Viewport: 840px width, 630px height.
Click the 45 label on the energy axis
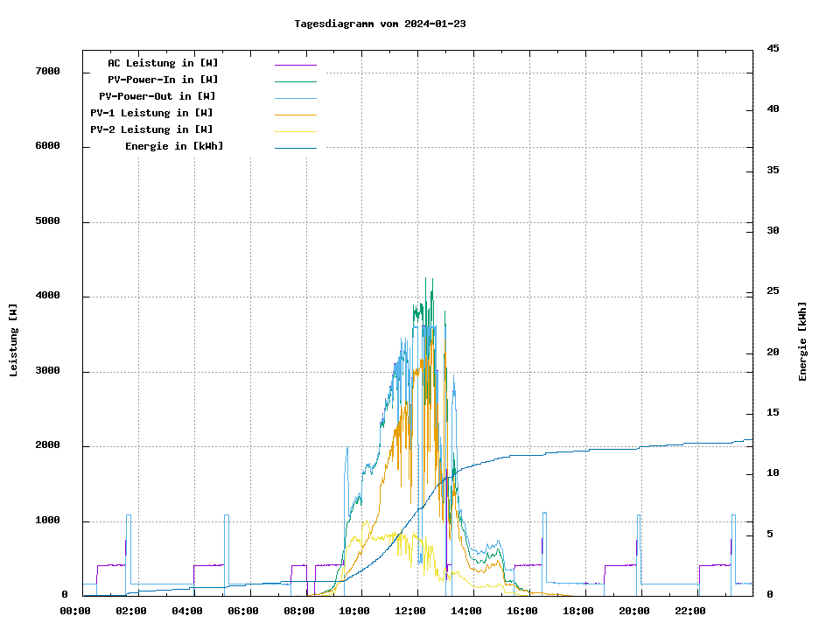pyautogui.click(x=773, y=48)
